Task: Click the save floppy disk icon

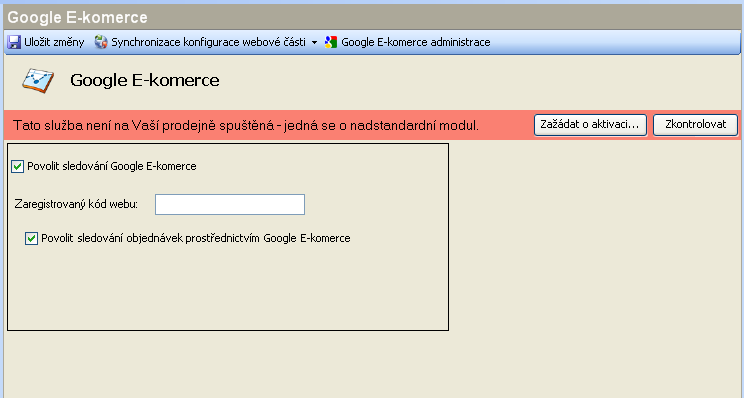Action: point(14,42)
